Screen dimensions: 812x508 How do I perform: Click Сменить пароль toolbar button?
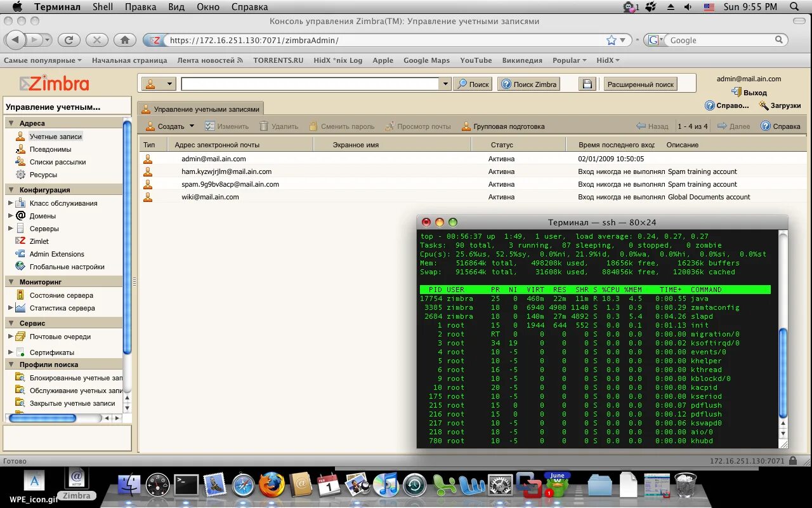click(341, 126)
